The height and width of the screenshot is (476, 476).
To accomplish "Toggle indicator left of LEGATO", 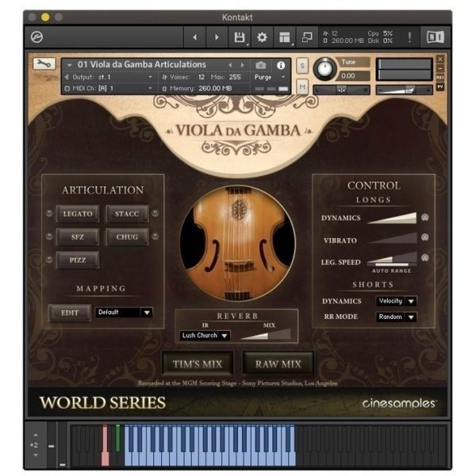I will click(49, 213).
